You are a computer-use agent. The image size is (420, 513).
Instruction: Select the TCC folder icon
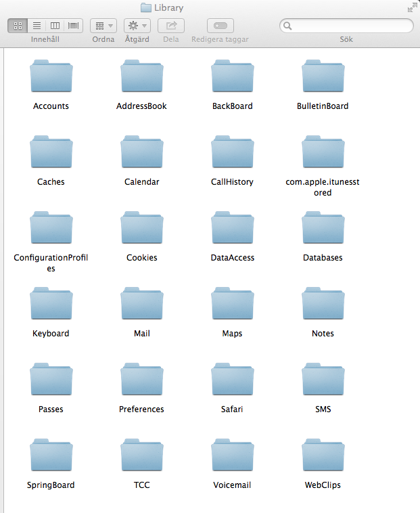click(142, 455)
